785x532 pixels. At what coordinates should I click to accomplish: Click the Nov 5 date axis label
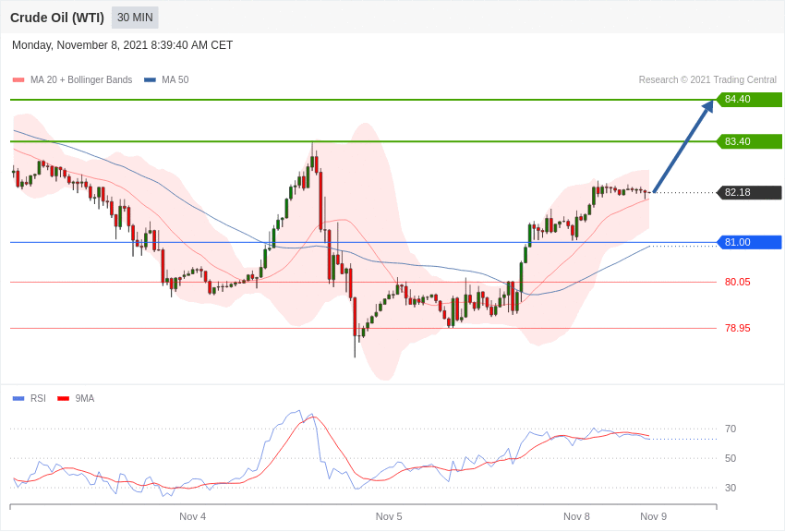389,516
